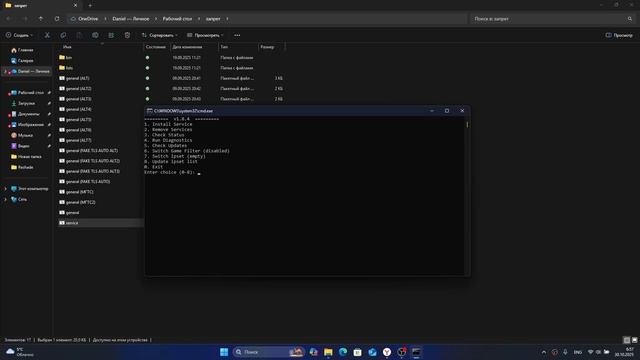Click the microphone icon in system tray
Image resolution: width=640 pixels, height=360 pixels.
(x=565, y=352)
